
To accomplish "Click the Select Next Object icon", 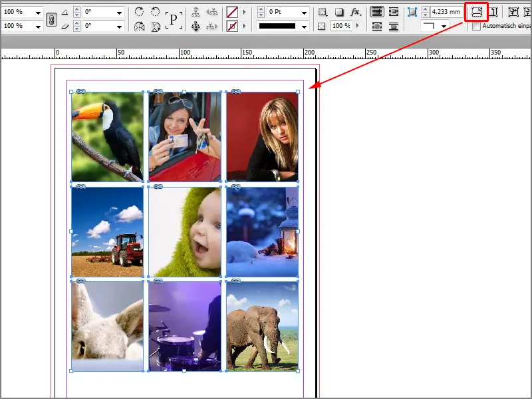I will point(212,26).
